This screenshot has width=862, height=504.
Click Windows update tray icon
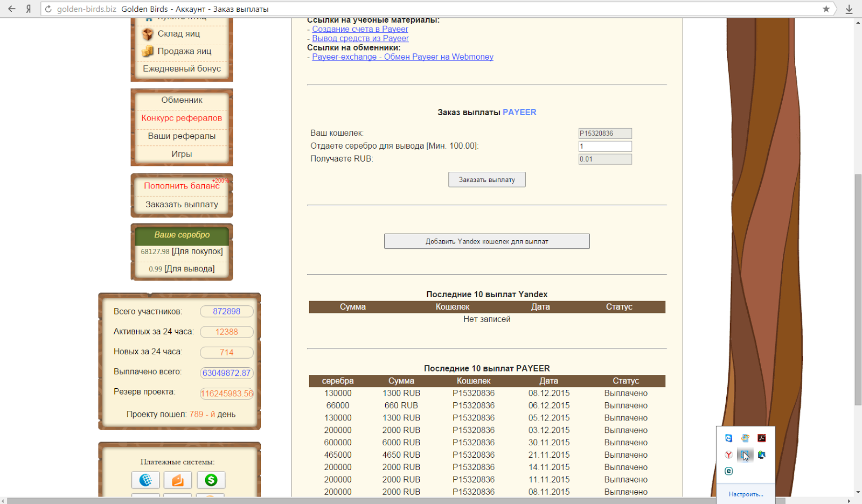point(745,438)
